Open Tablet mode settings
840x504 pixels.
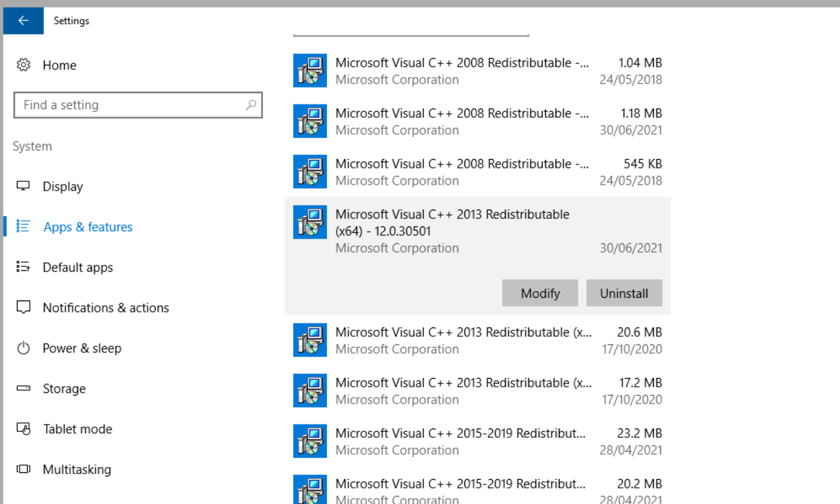click(x=133, y=429)
